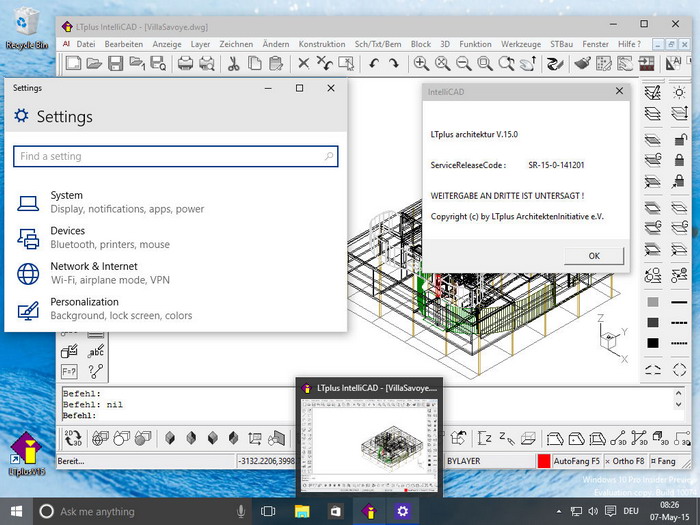Click the Settings gear taskbar icon

click(x=403, y=511)
